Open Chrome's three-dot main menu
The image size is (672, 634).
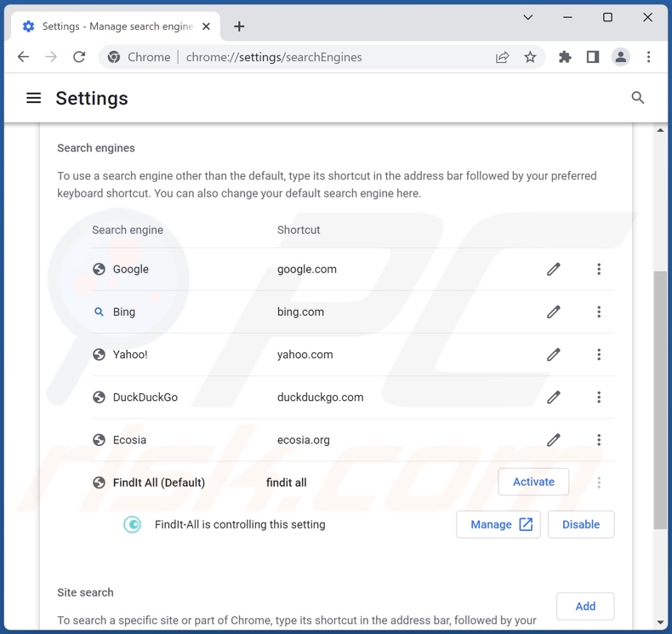click(648, 57)
